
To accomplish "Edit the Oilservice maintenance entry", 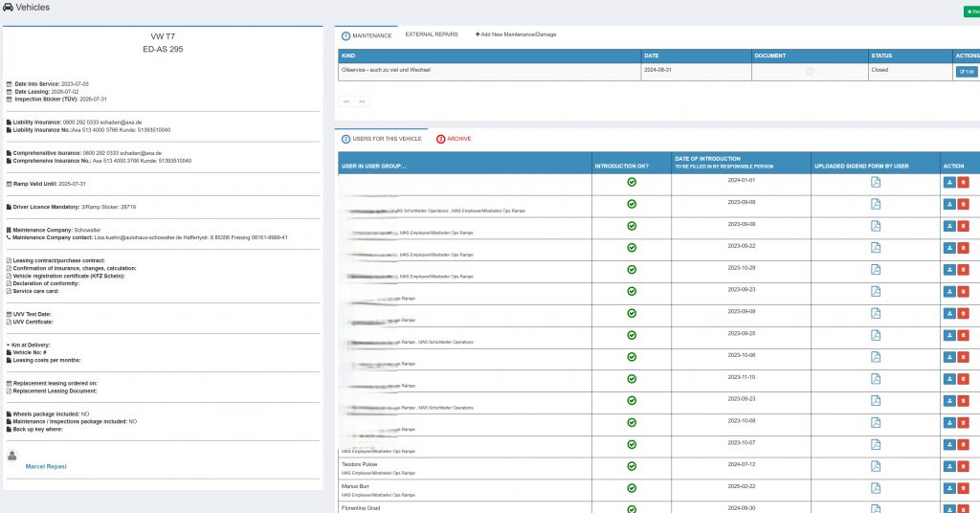I will [966, 72].
